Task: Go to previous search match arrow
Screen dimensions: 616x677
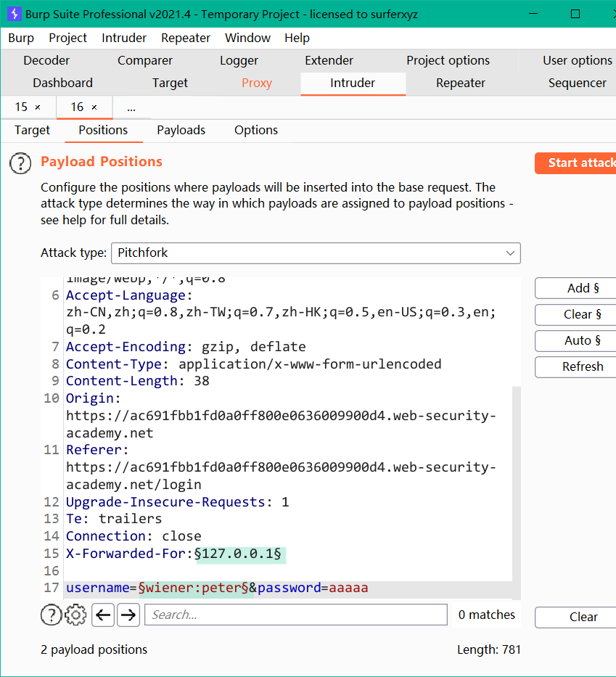Action: [103, 615]
